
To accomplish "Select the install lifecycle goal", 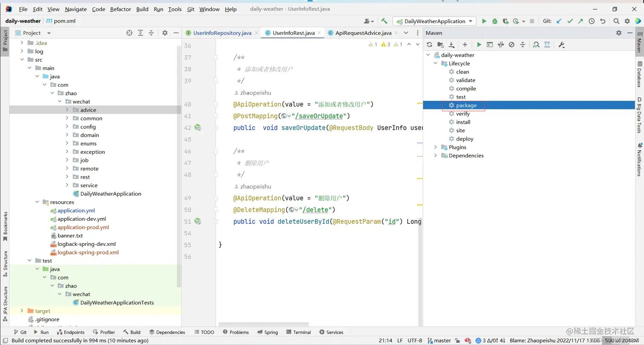I will (x=463, y=122).
